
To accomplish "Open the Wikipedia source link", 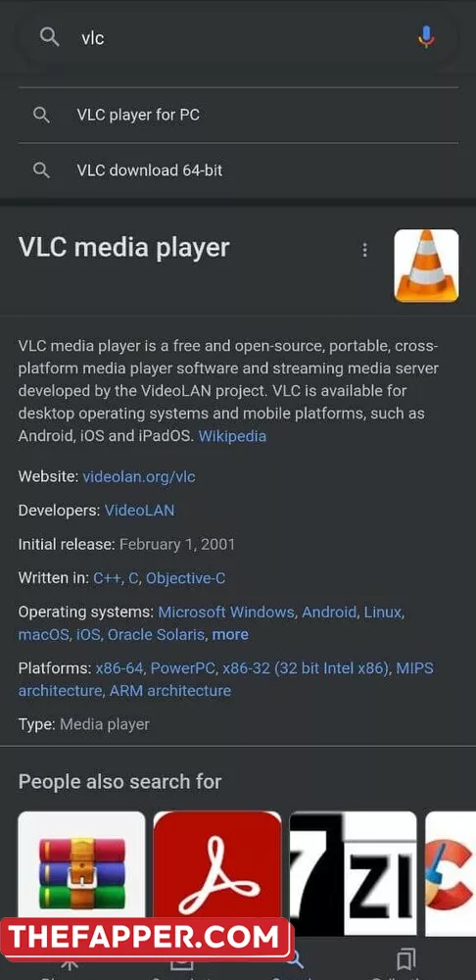I will click(x=232, y=436).
